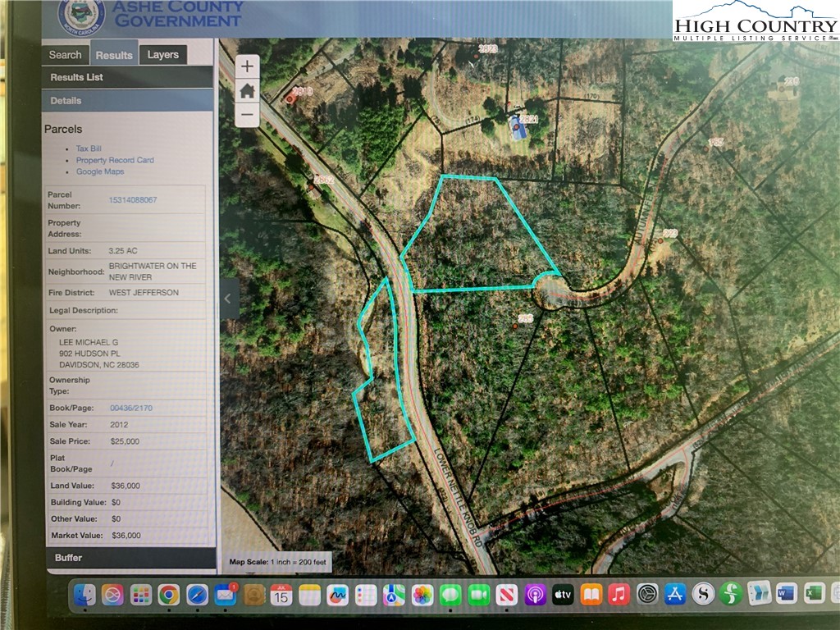Open Microsoft Word from the dock

tap(786, 593)
